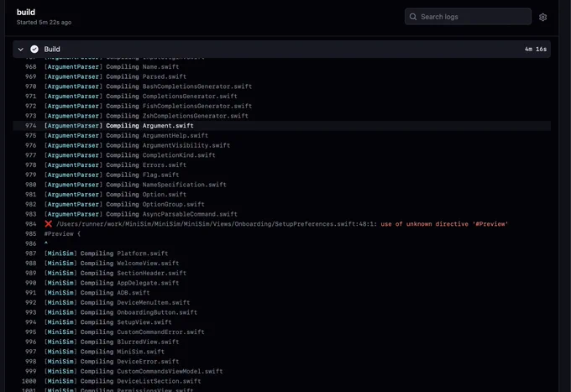
Task: Collapse the Build step chevron
Action: (x=21, y=50)
